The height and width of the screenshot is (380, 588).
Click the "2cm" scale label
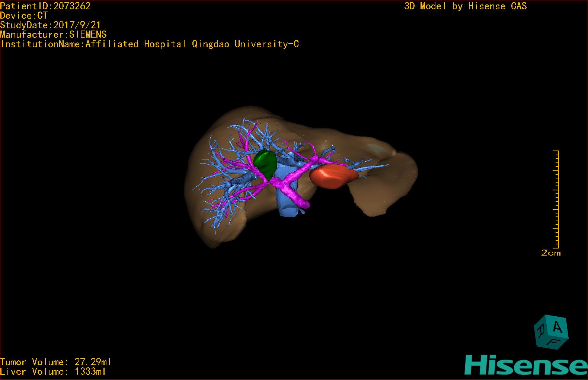551,253
